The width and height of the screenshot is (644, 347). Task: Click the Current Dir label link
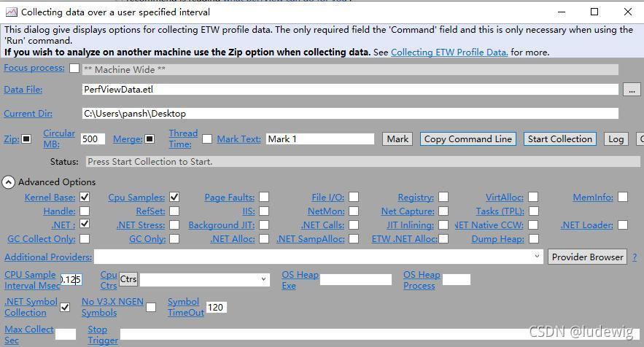[28, 113]
